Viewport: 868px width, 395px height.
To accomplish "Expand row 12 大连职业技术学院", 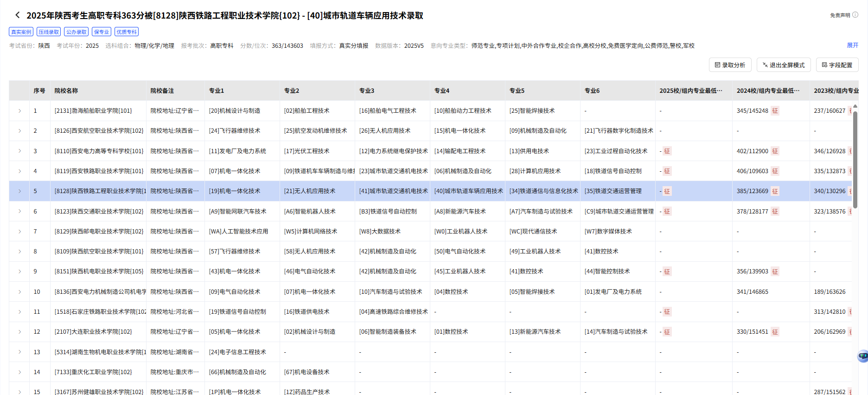I will (x=19, y=332).
